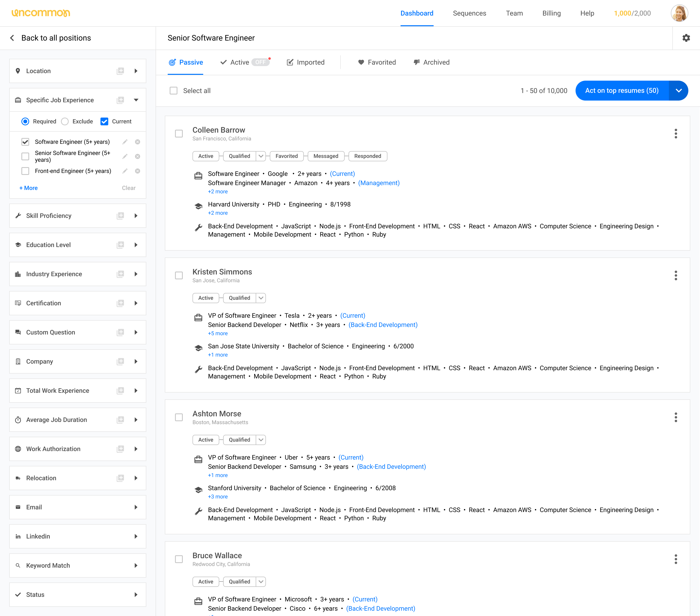Image resolution: width=700 pixels, height=616 pixels.
Task: Open the user profile avatar
Action: tap(679, 13)
